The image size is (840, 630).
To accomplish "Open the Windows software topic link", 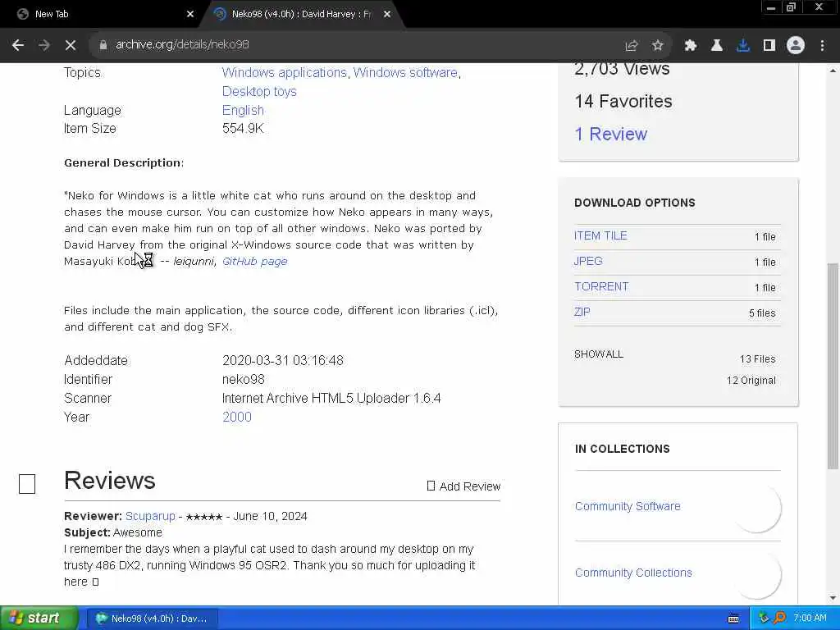I will (x=405, y=72).
